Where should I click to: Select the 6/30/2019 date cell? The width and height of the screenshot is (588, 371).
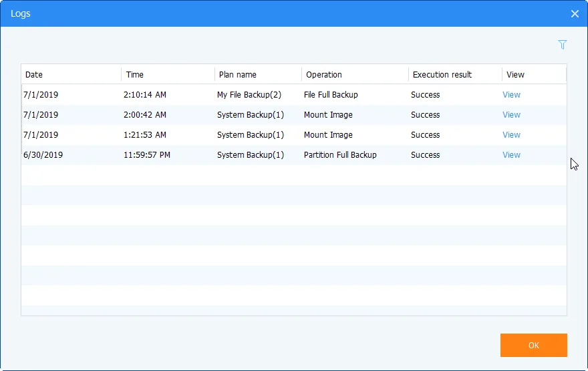click(x=43, y=155)
